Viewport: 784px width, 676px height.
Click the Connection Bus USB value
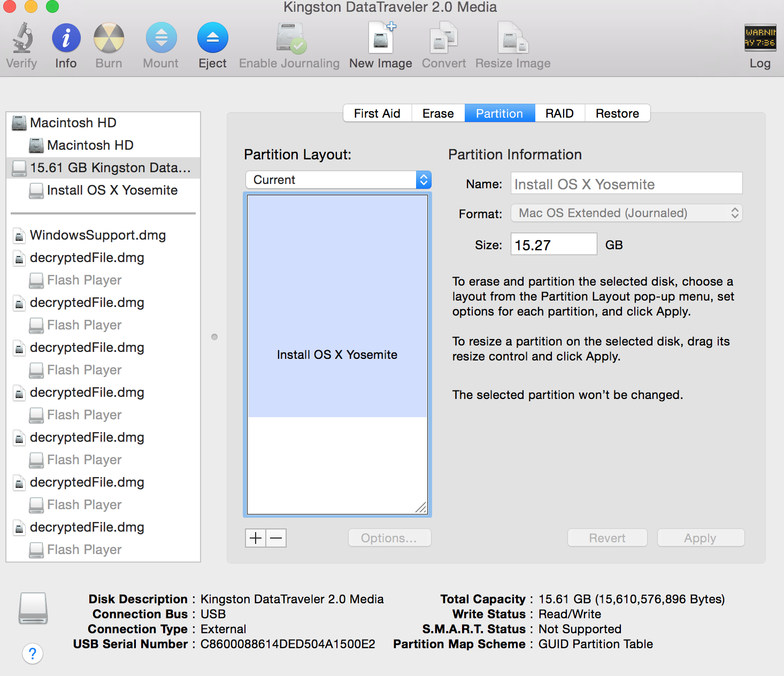(213, 614)
